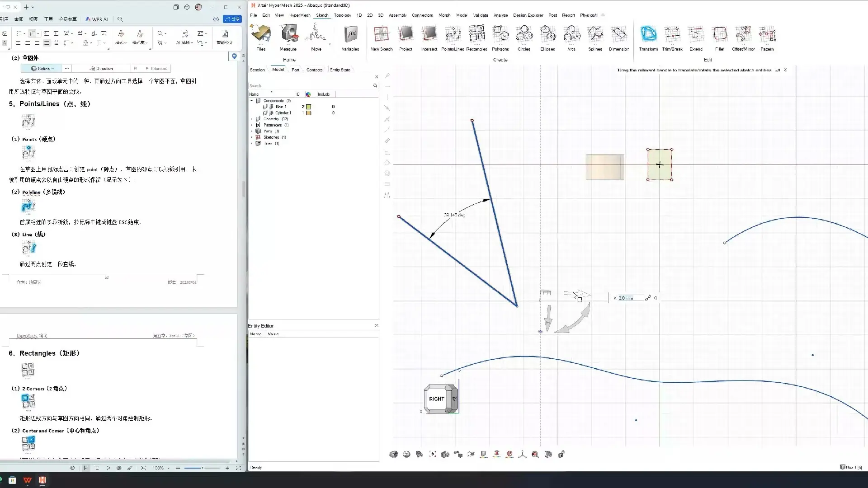
Task: Expand the Sketches tree node
Action: click(x=252, y=137)
